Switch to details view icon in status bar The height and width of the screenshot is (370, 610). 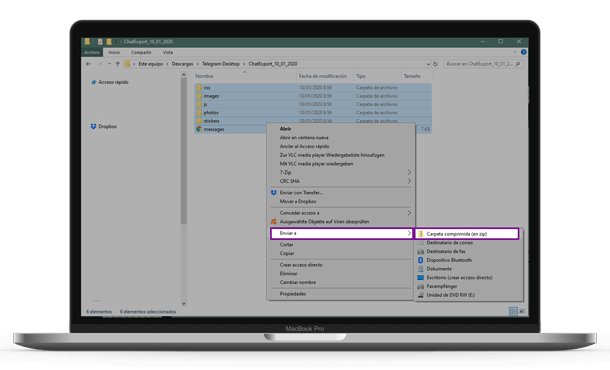point(513,311)
